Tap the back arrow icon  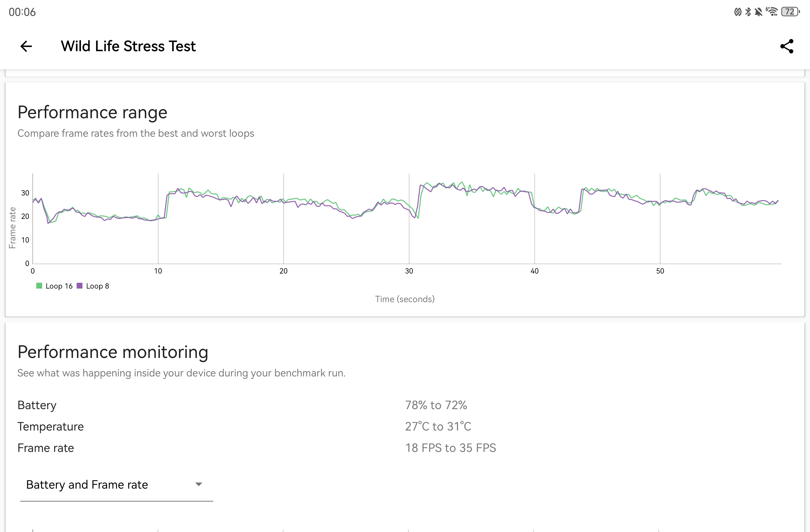tap(26, 46)
